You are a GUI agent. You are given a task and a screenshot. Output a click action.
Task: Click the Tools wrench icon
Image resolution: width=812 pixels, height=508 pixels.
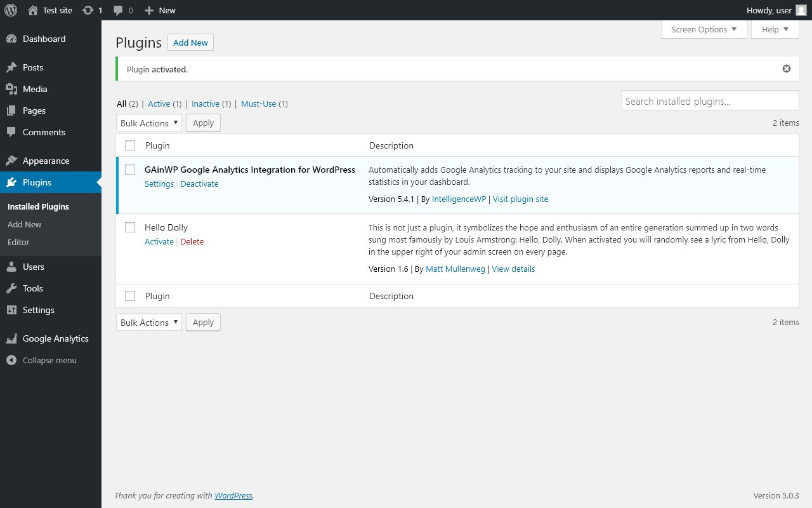[x=11, y=288]
